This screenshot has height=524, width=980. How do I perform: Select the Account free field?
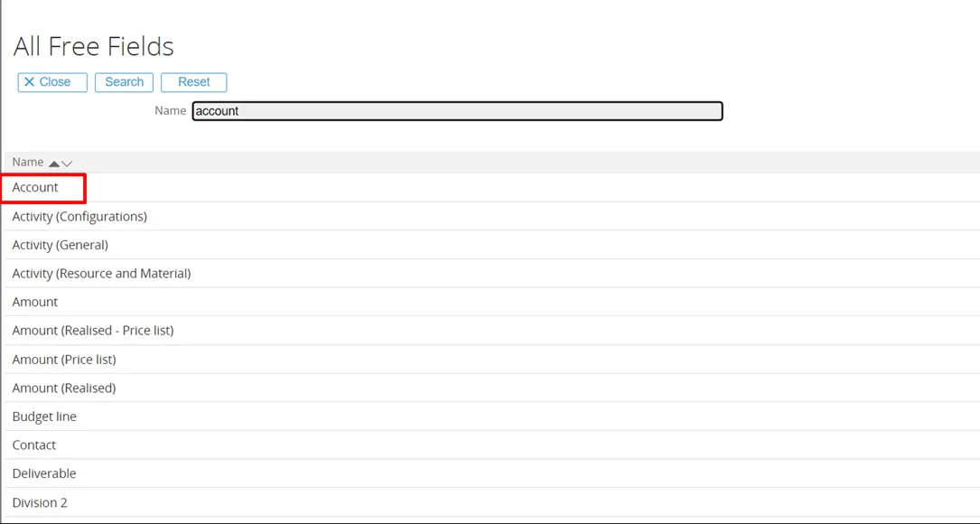pyautogui.click(x=35, y=188)
